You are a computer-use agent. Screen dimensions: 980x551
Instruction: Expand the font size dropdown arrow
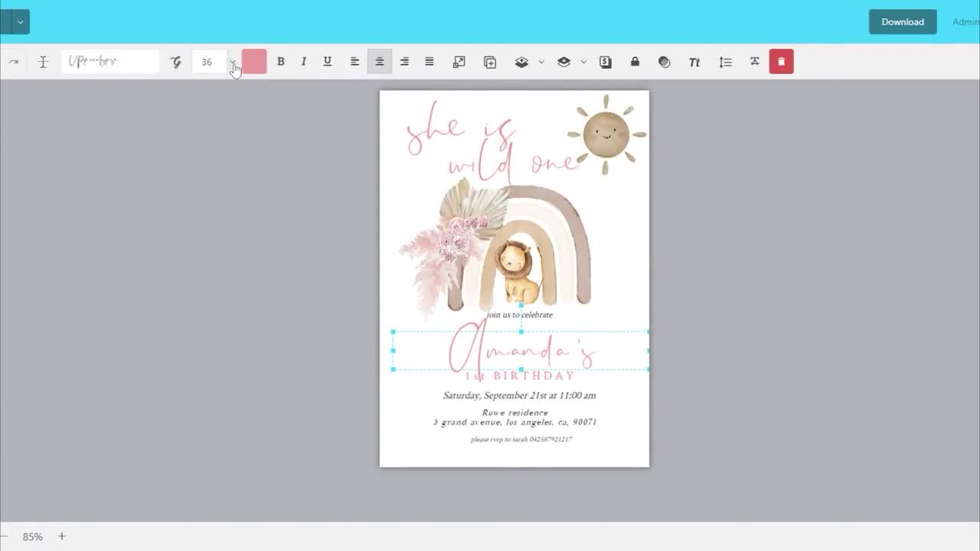pos(233,62)
